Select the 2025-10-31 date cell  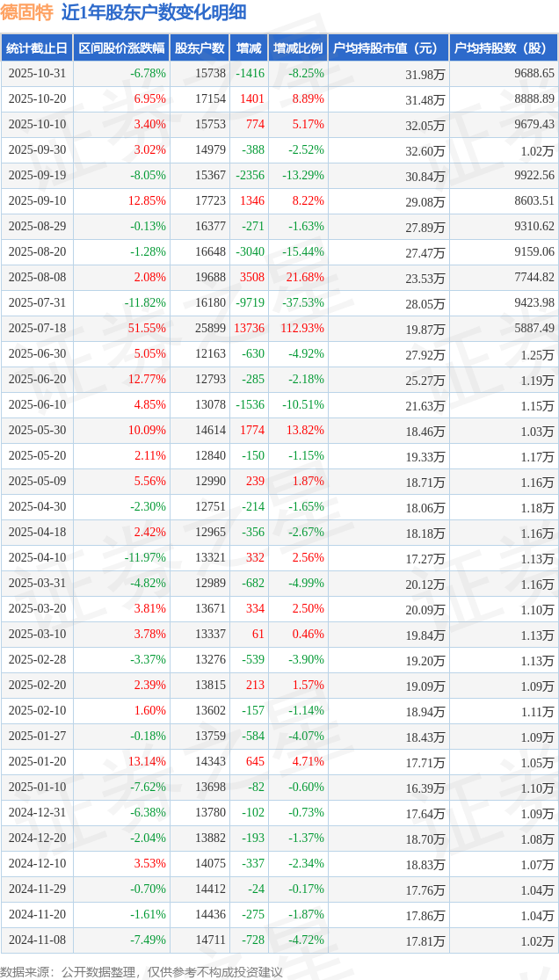coord(37,74)
